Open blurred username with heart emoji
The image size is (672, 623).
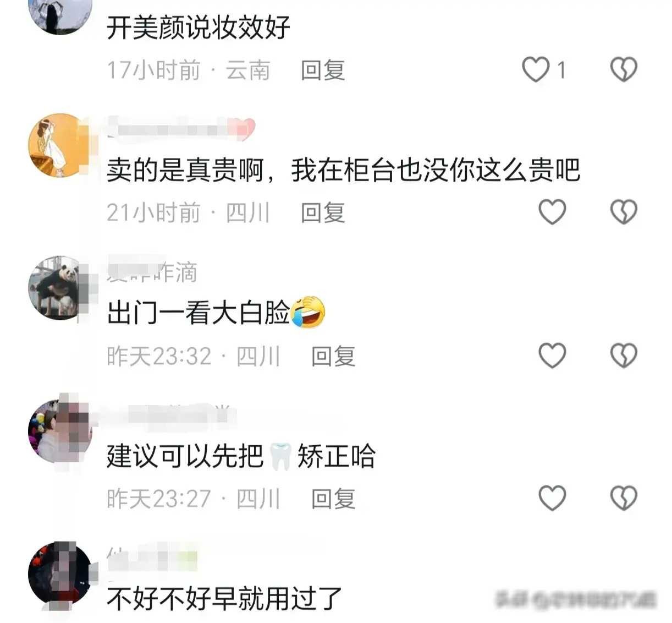coord(181,129)
